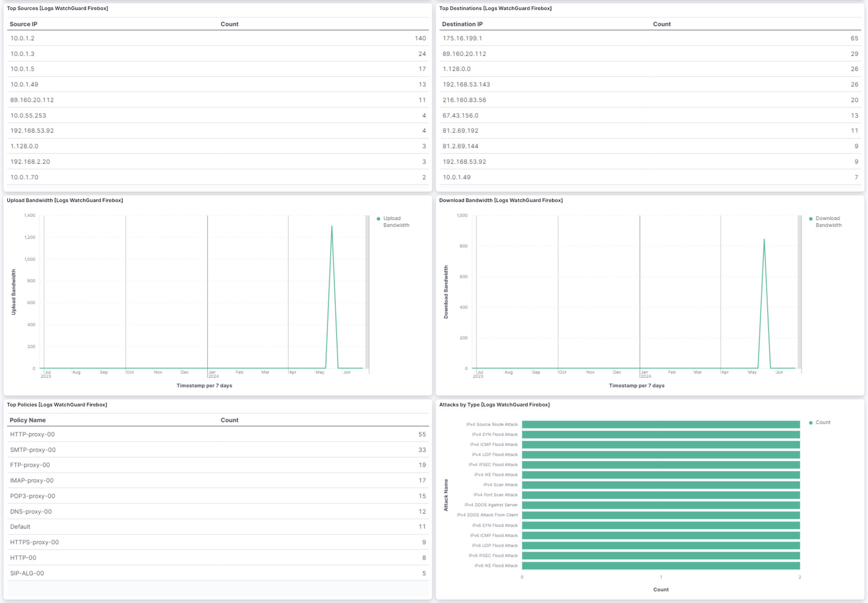This screenshot has height=603, width=868.
Task: Click the Upload Bandwidth spike in the chart
Action: (x=332, y=226)
